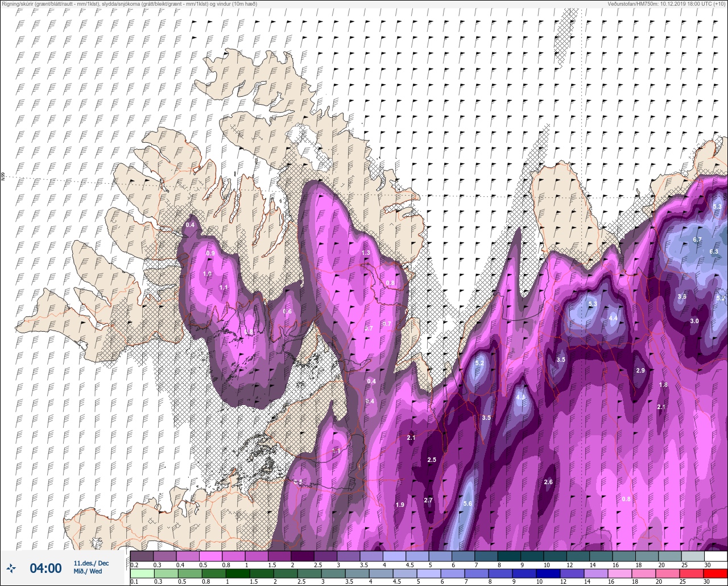Click the 3.0 precipitation value on map
This screenshot has height=586, width=728.
tap(694, 321)
